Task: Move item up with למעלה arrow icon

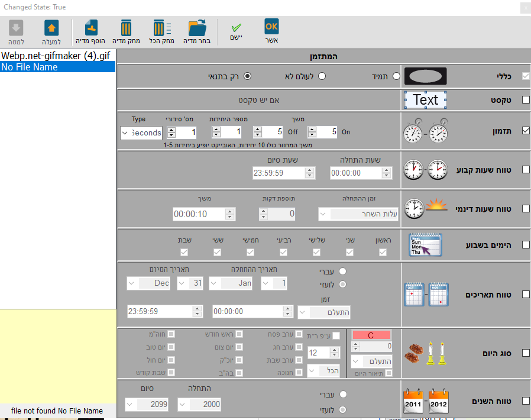Action: coord(51,31)
